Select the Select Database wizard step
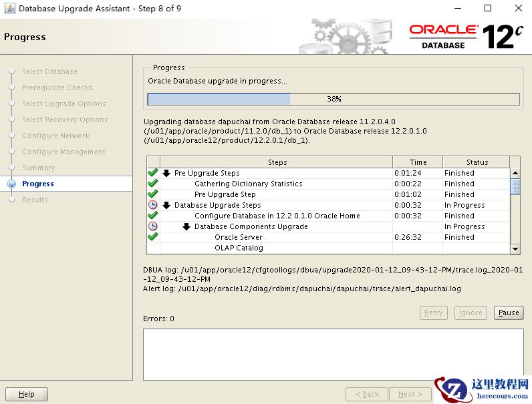Image resolution: width=532 pixels, height=404 pixels. [49, 71]
